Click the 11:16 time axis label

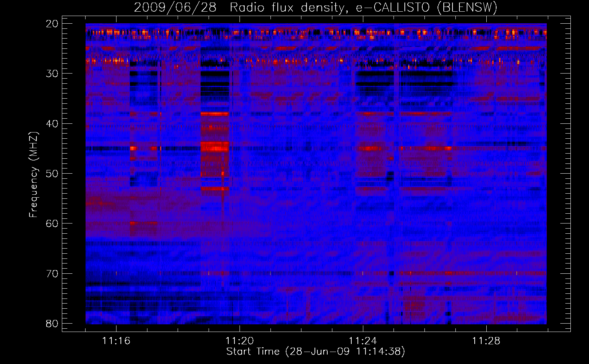click(116, 341)
